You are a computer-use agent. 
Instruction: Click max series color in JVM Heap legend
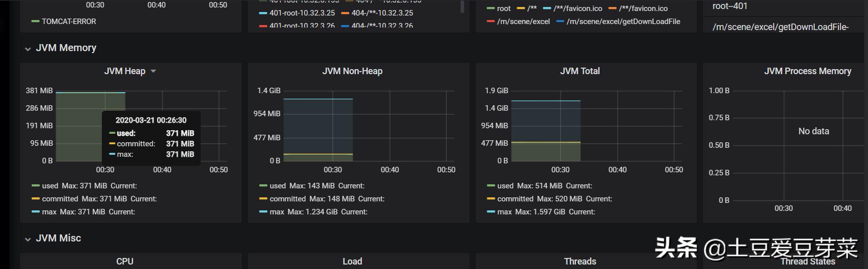click(35, 212)
